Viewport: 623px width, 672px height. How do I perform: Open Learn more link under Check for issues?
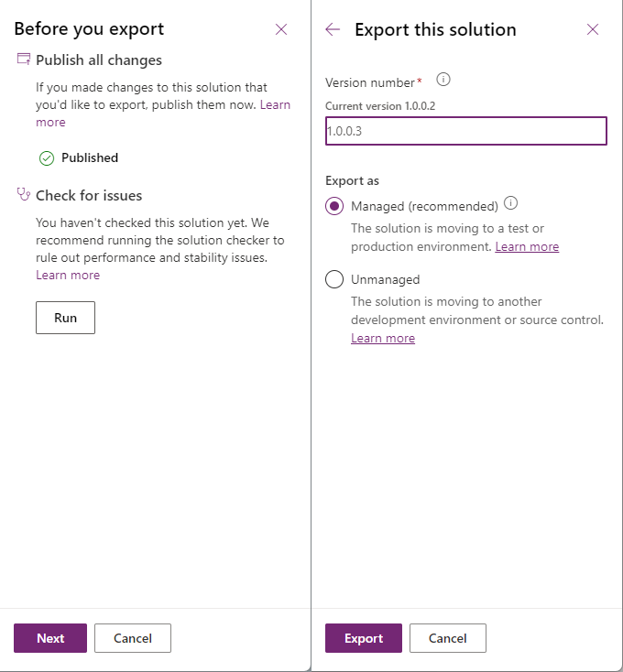pyautogui.click(x=68, y=275)
